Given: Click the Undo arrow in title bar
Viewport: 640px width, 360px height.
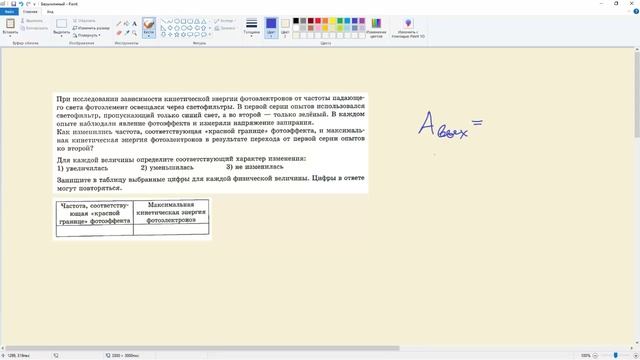Looking at the screenshot, I should point(21,4).
